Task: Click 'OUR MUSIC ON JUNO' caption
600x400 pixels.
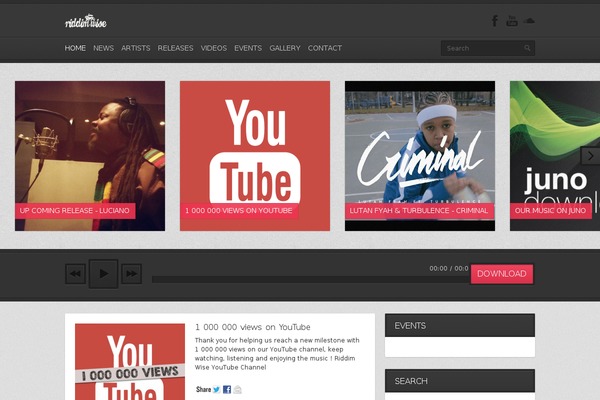Action: (x=551, y=211)
